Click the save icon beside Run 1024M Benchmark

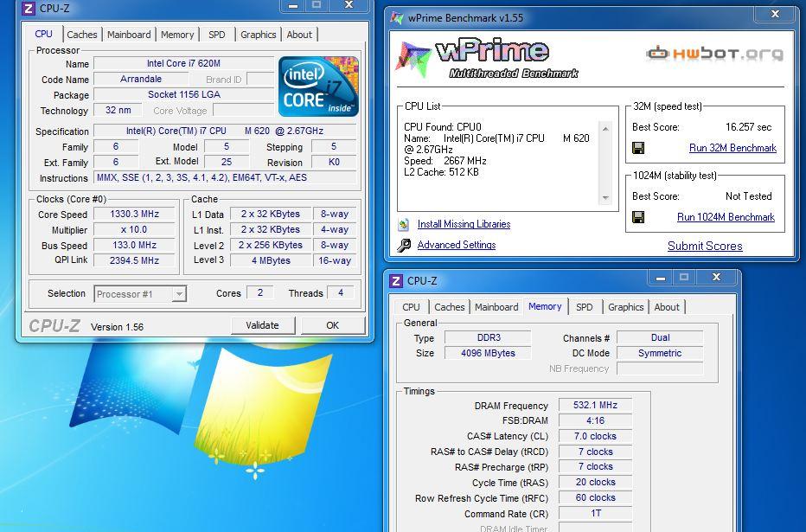[638, 217]
